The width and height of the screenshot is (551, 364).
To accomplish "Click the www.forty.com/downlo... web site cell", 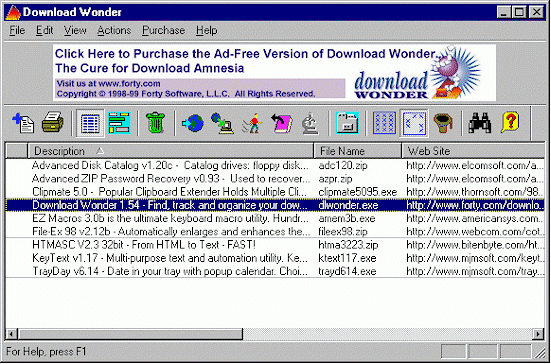I will point(475,205).
